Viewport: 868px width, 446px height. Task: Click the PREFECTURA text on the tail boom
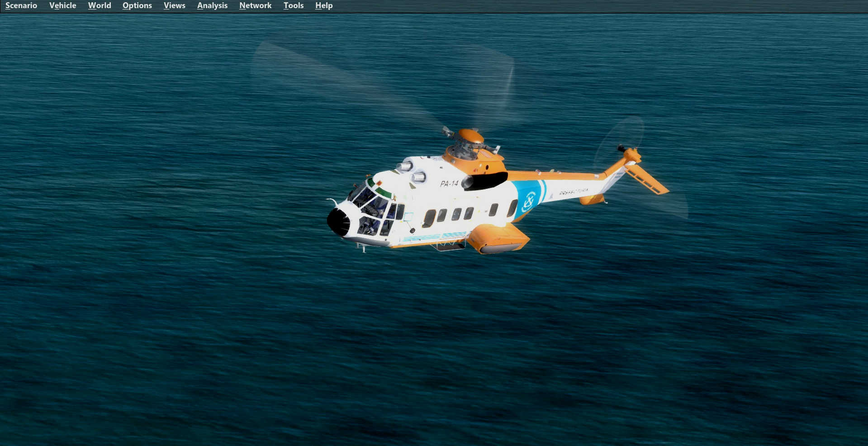(x=574, y=192)
